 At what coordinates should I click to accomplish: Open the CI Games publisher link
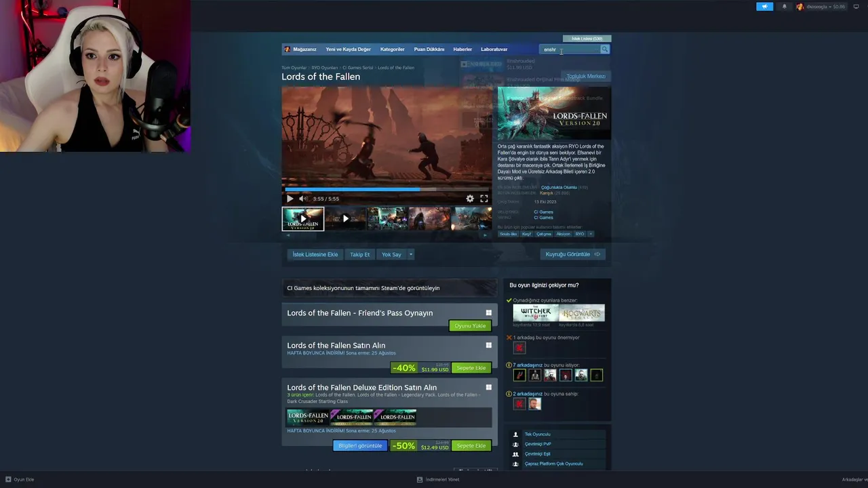(x=543, y=218)
